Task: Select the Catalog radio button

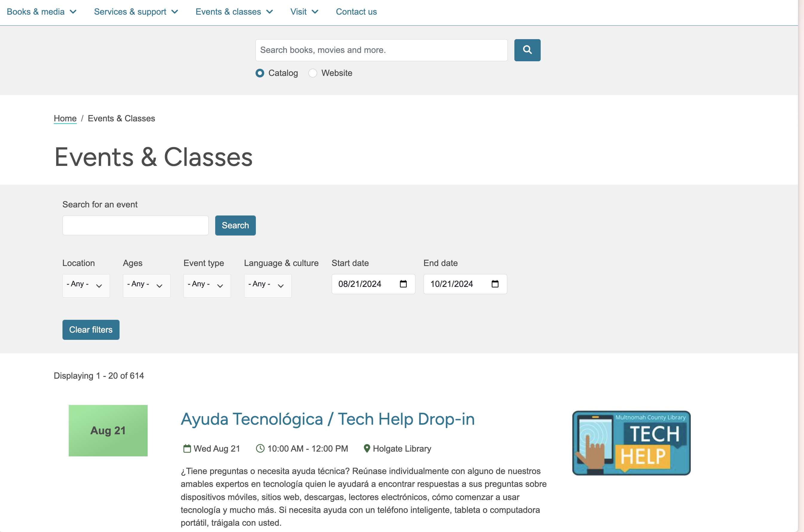Action: [x=259, y=72]
